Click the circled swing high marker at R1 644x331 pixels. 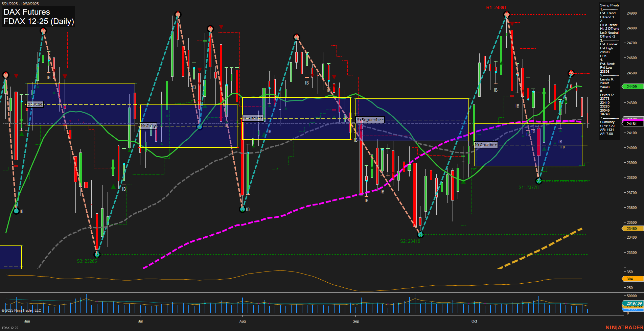pyautogui.click(x=506, y=15)
